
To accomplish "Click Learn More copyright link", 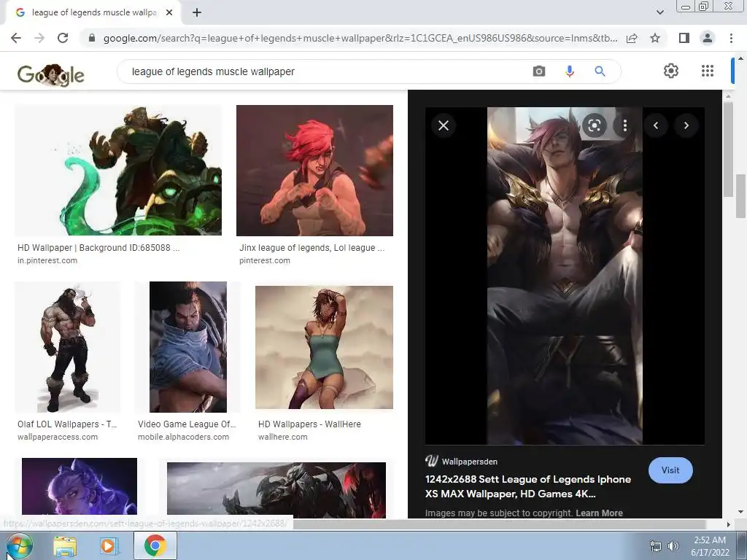I will click(599, 513).
